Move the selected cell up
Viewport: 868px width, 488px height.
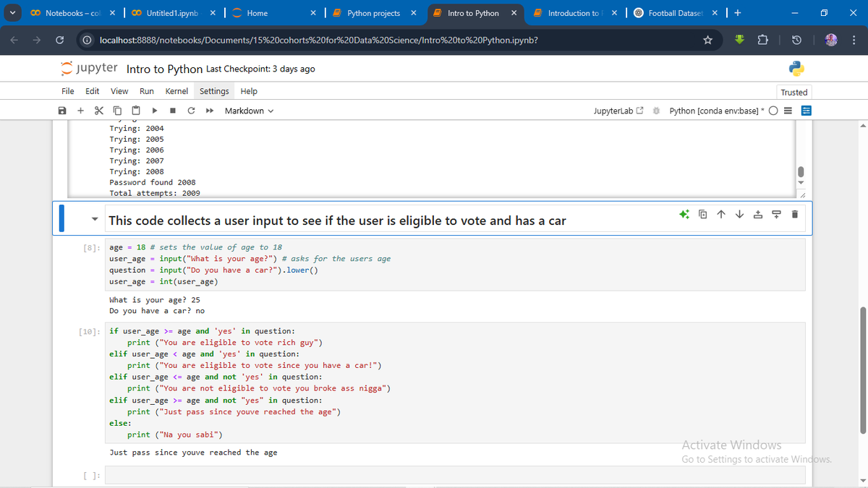(x=721, y=214)
